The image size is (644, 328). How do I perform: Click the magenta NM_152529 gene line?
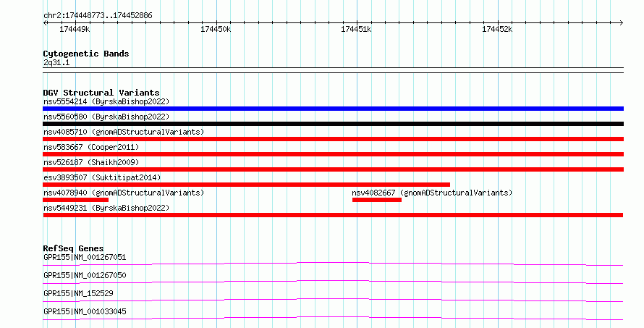point(333,300)
